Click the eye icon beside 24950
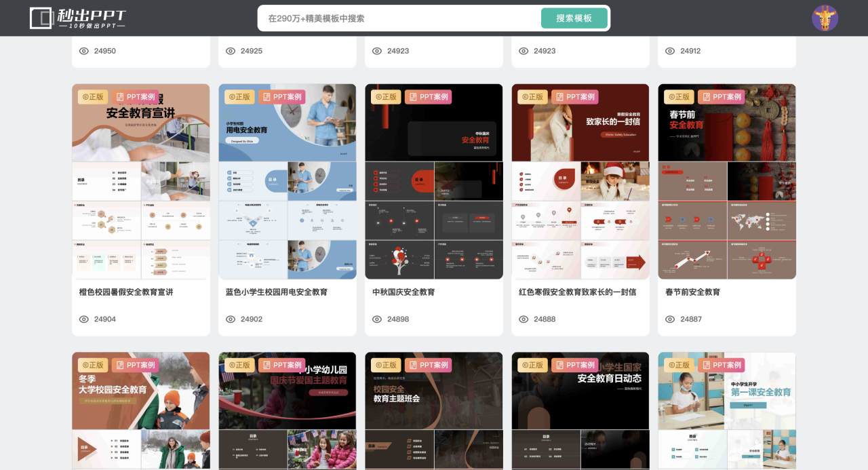The height and width of the screenshot is (470, 868). pos(84,51)
